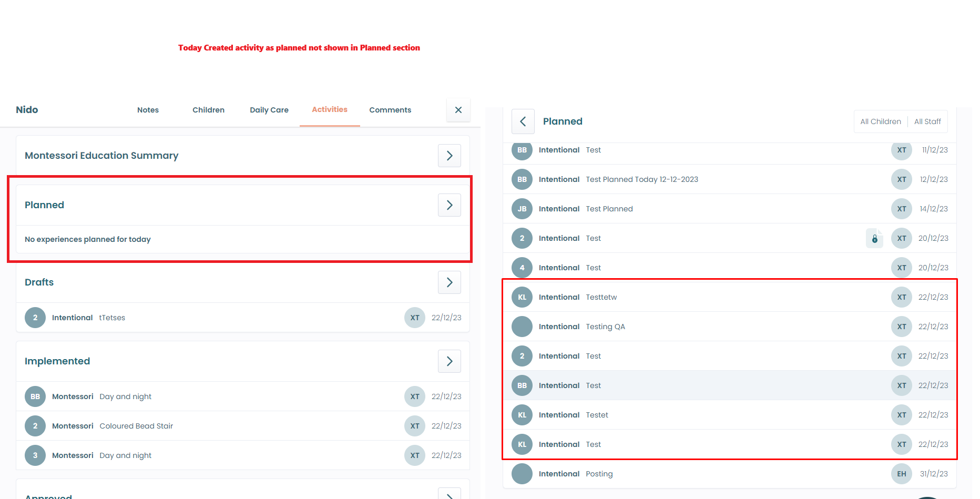The image size is (980, 499).
Task: Click avatar 4 beside Intentional Test
Action: click(x=522, y=268)
